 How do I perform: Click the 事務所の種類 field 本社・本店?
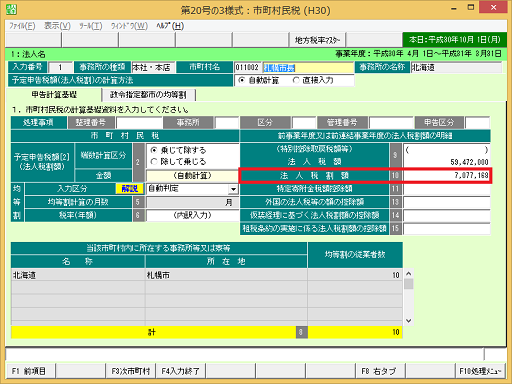point(152,68)
